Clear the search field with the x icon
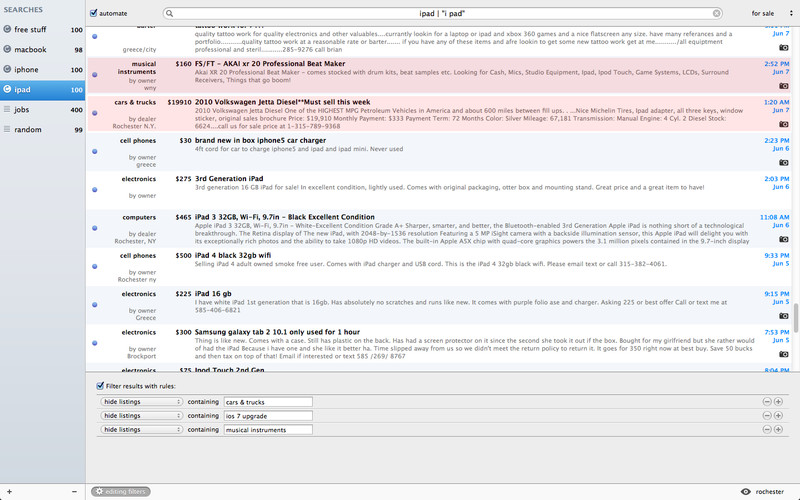Viewport: 800px width, 500px height. [717, 13]
